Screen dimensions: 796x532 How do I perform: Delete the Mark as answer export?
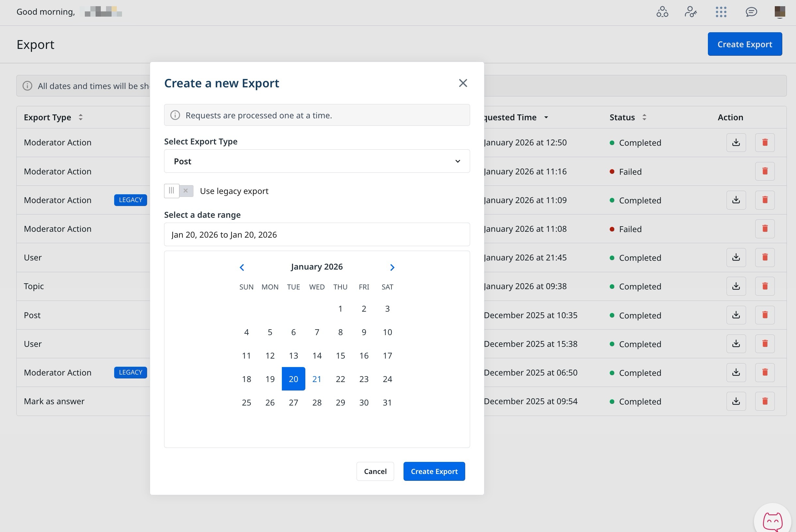[765, 401]
